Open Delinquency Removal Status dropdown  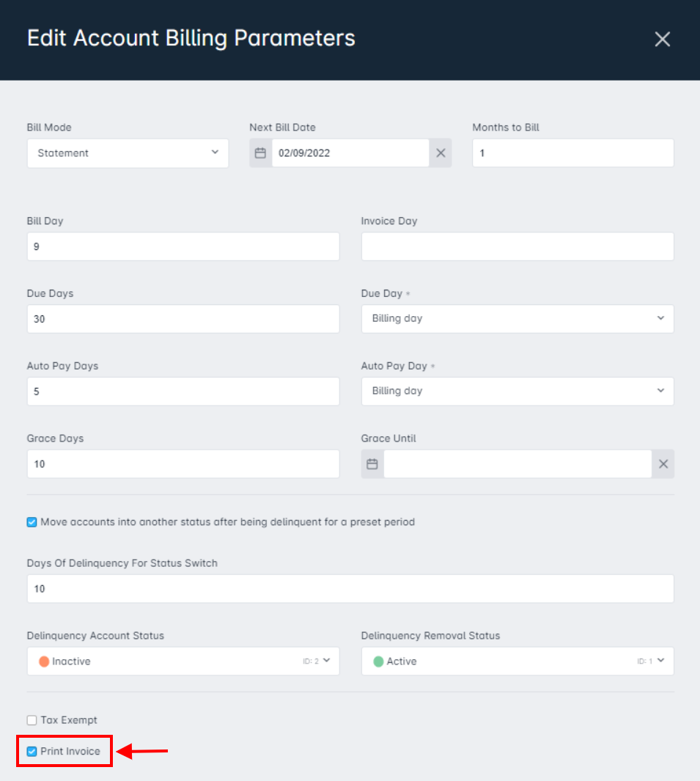point(517,661)
